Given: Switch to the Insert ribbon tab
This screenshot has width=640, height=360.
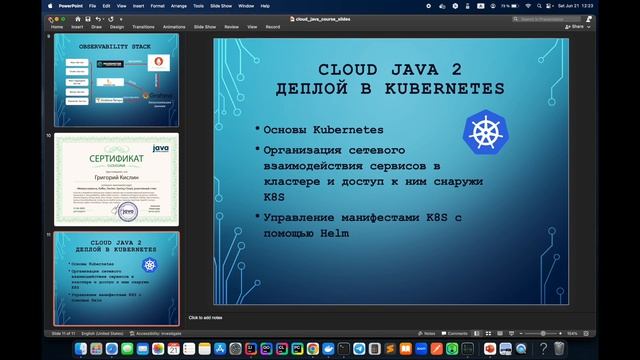Looking at the screenshot, I should (77, 27).
